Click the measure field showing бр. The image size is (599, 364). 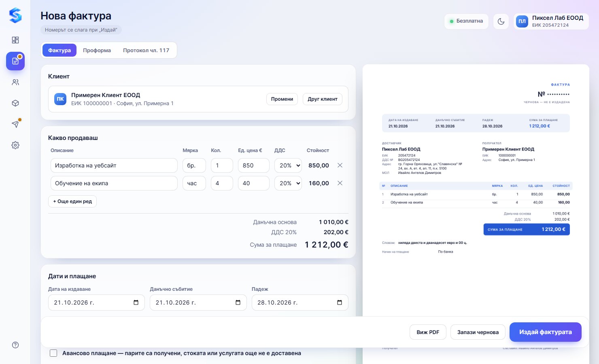[194, 165]
